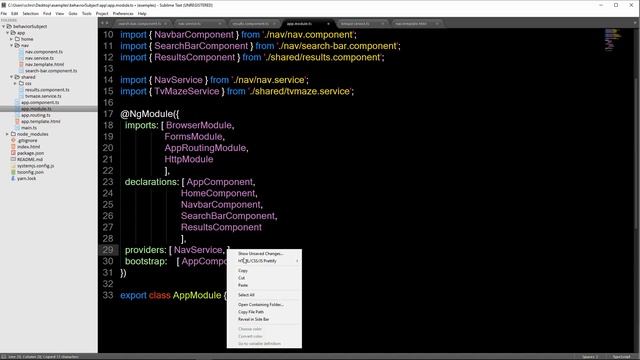Click the nav folder icon
This screenshot has height=360, width=640.
[17, 45]
